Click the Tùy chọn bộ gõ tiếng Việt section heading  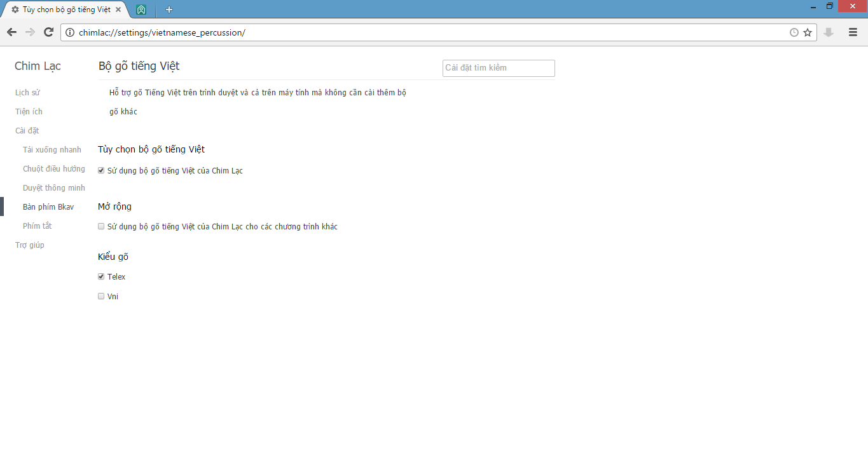tap(151, 150)
